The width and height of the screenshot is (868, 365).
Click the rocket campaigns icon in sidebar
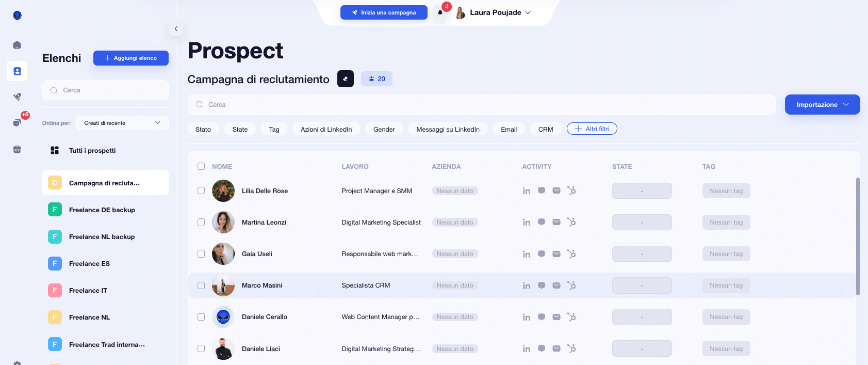coord(17,97)
